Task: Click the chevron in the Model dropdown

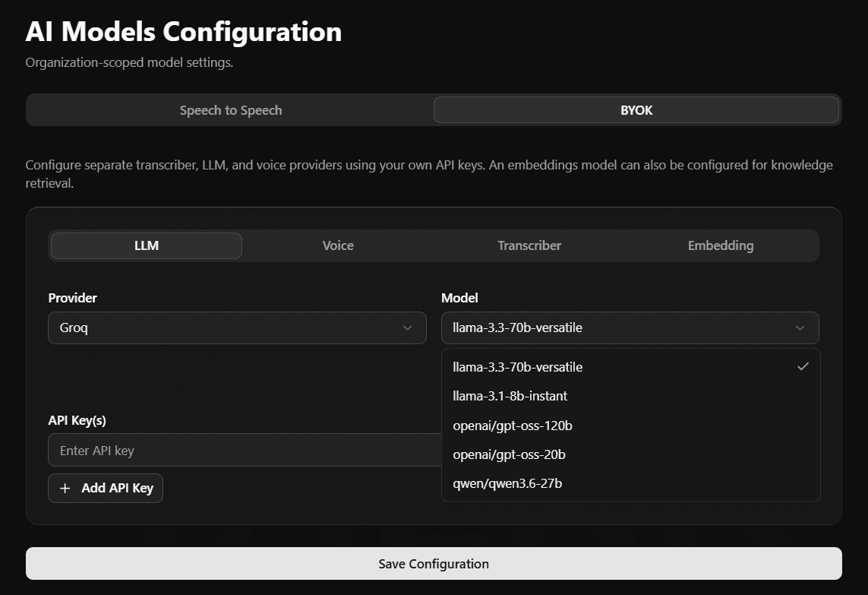Action: [x=800, y=328]
